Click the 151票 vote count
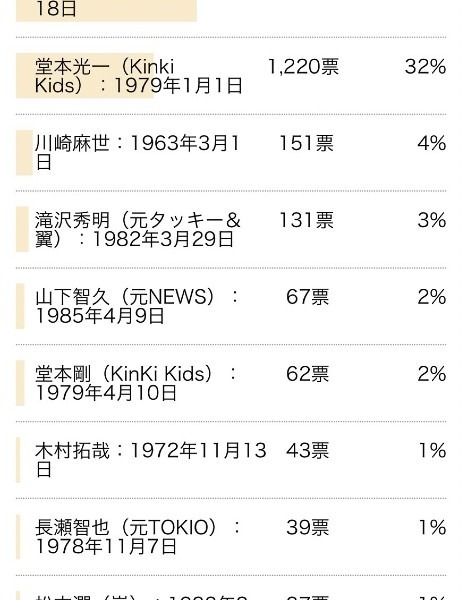The height and width of the screenshot is (600, 462). point(306,143)
